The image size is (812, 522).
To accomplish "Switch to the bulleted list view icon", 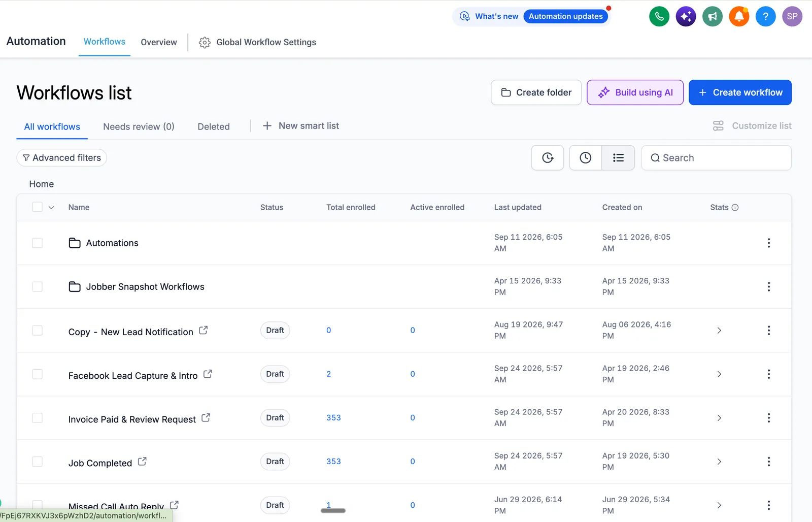I will pos(618,158).
